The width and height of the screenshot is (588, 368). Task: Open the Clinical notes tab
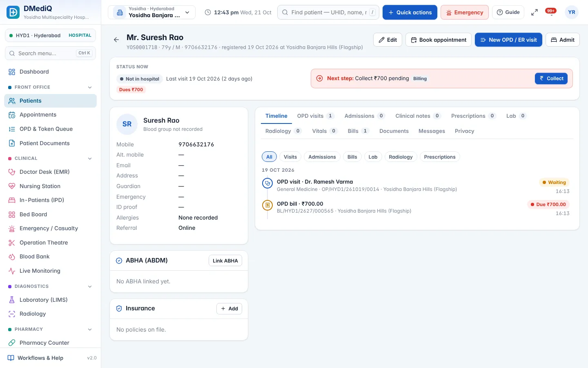[418, 116]
